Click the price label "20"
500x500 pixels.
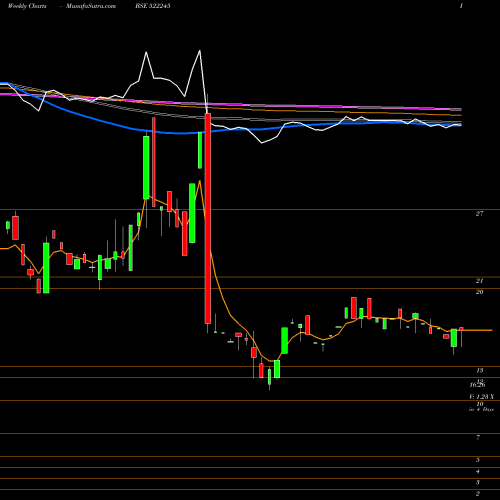[x=479, y=292]
